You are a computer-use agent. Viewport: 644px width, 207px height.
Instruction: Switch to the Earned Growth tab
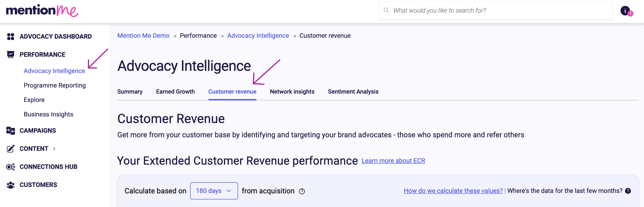pyautogui.click(x=175, y=92)
